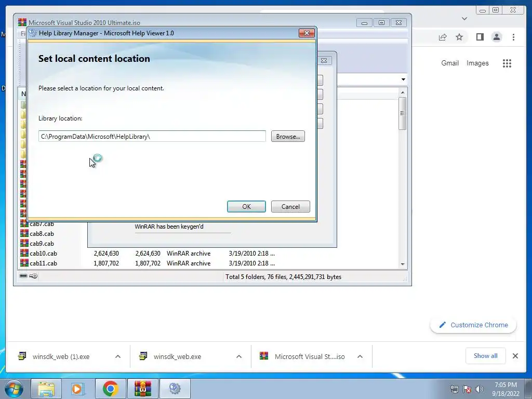Viewport: 532px width, 399px height.
Task: Open Images link on Google page
Action: click(477, 63)
